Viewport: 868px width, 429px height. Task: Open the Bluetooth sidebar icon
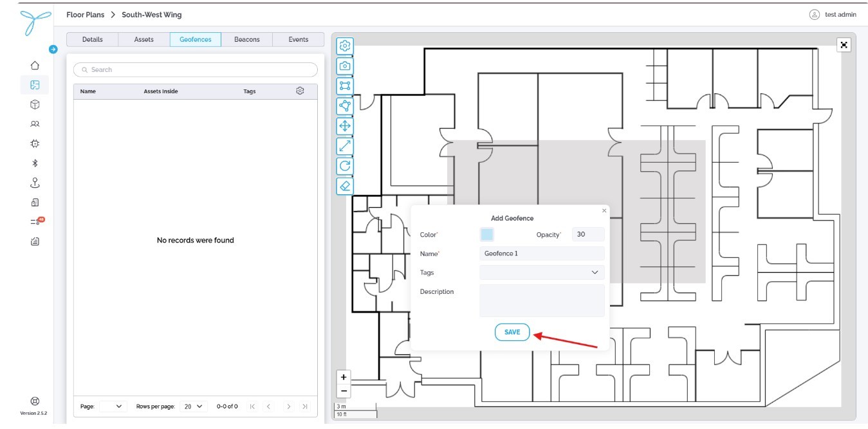pos(35,163)
